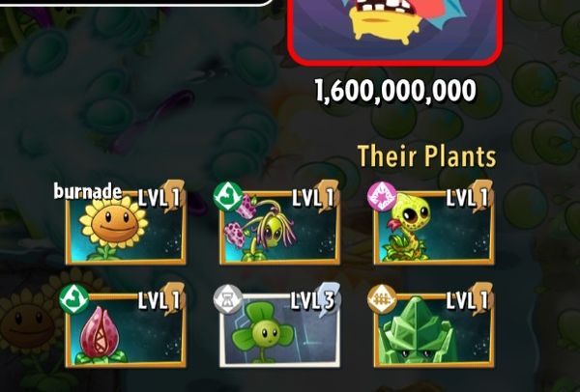Click LVL 1 label on crystal plant card

pos(467,300)
